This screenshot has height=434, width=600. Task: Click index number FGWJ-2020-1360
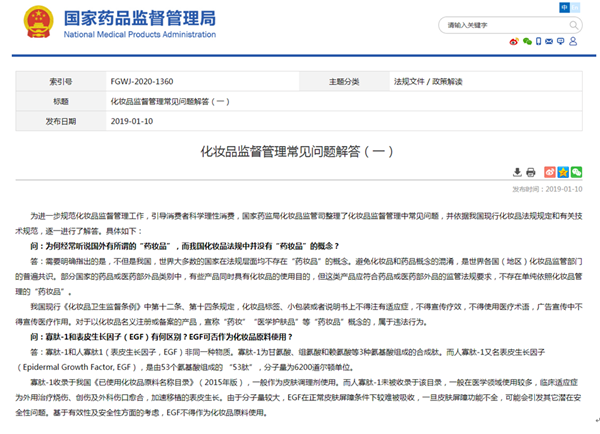(x=142, y=81)
